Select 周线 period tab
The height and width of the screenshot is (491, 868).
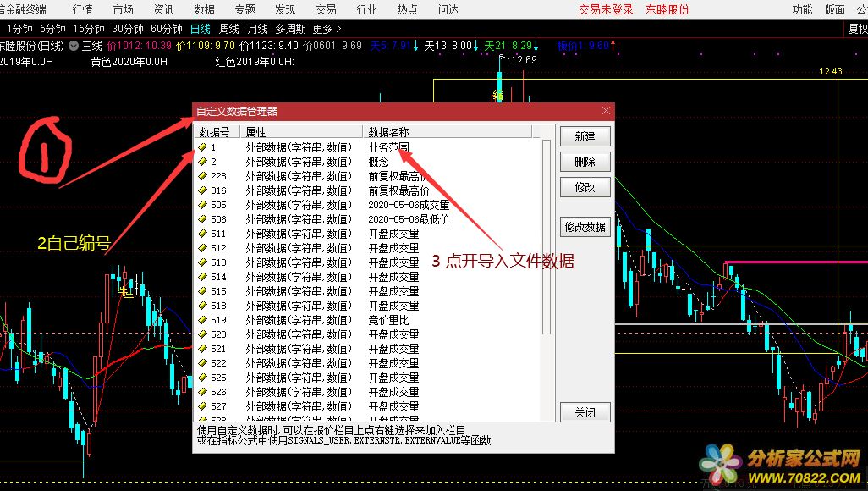tap(229, 29)
